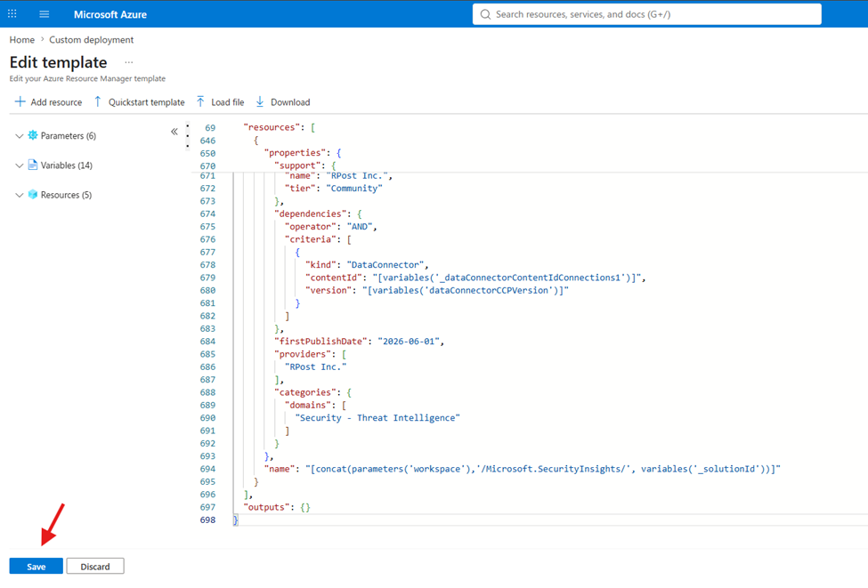Save the edited template
868x588 pixels.
click(36, 567)
